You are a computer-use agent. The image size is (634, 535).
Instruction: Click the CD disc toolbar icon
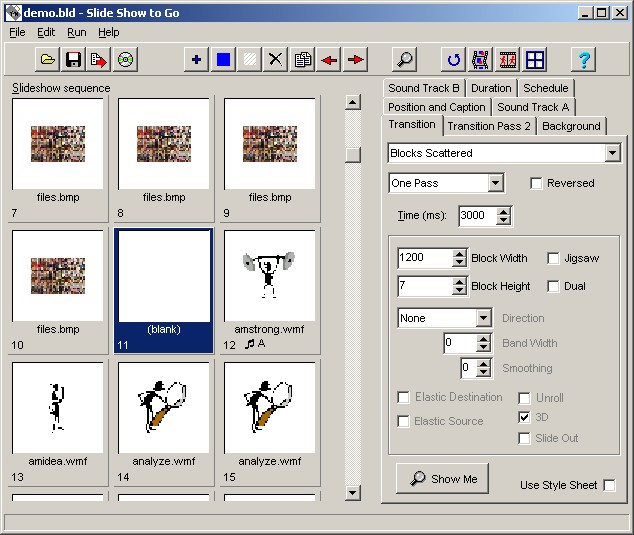click(125, 60)
